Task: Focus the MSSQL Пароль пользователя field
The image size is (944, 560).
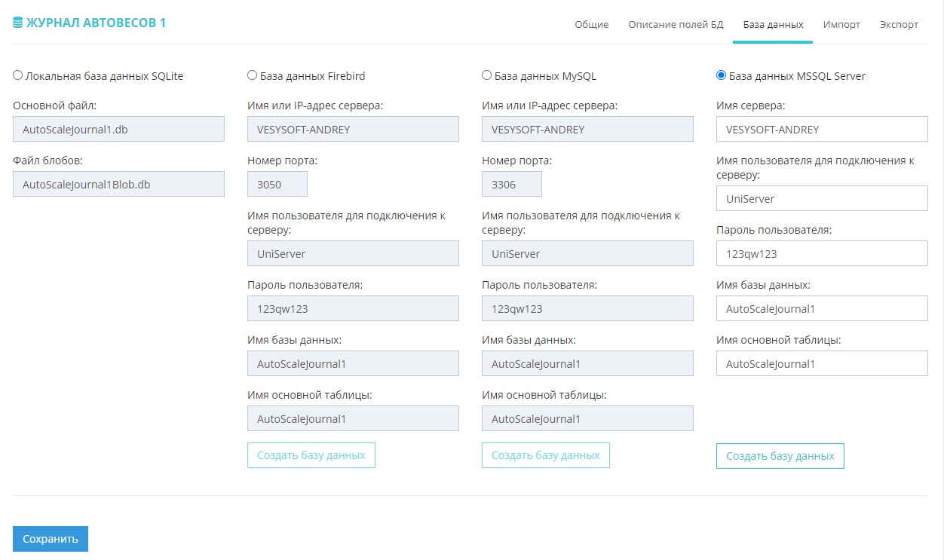Action: (822, 253)
